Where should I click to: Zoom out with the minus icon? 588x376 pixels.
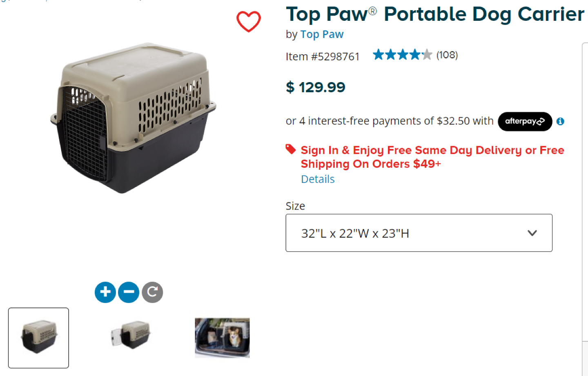pos(129,292)
